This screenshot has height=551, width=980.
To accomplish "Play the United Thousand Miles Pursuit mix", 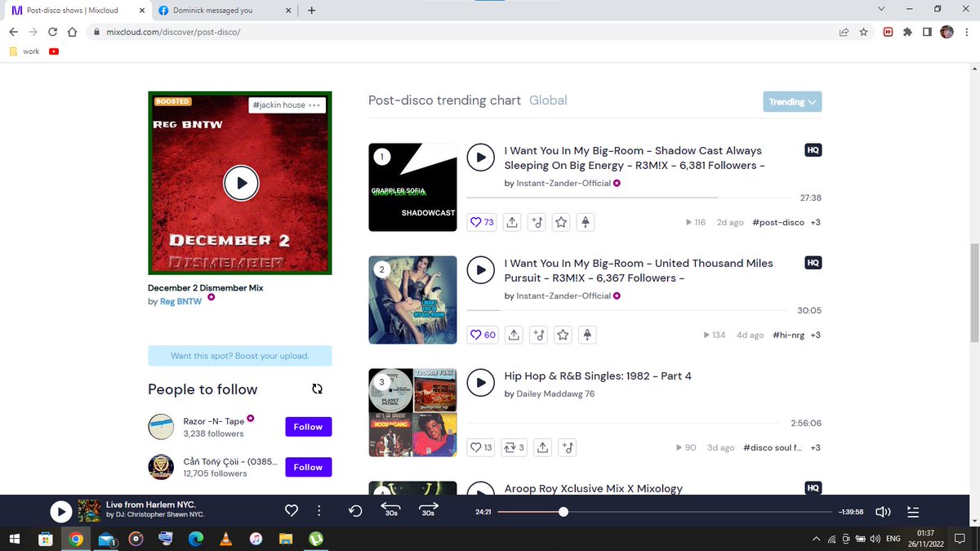I will pyautogui.click(x=481, y=269).
